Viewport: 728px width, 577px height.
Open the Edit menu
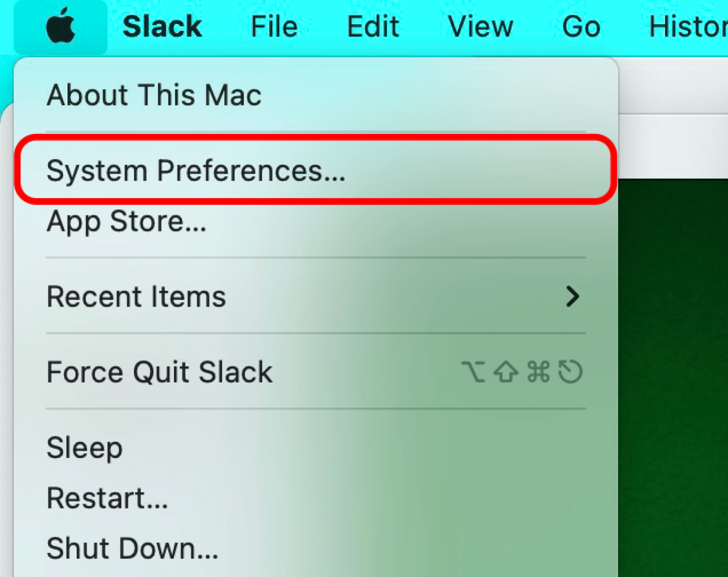tap(373, 27)
